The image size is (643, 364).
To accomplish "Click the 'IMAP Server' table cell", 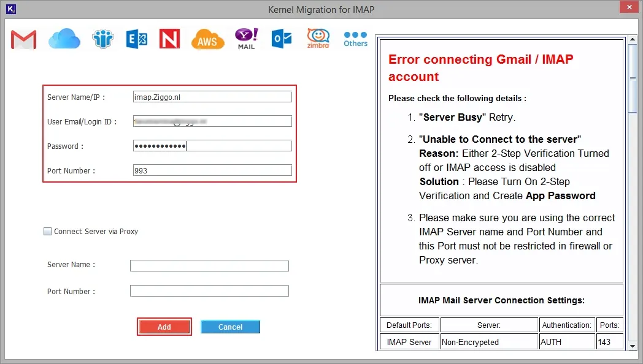I will 409,342.
